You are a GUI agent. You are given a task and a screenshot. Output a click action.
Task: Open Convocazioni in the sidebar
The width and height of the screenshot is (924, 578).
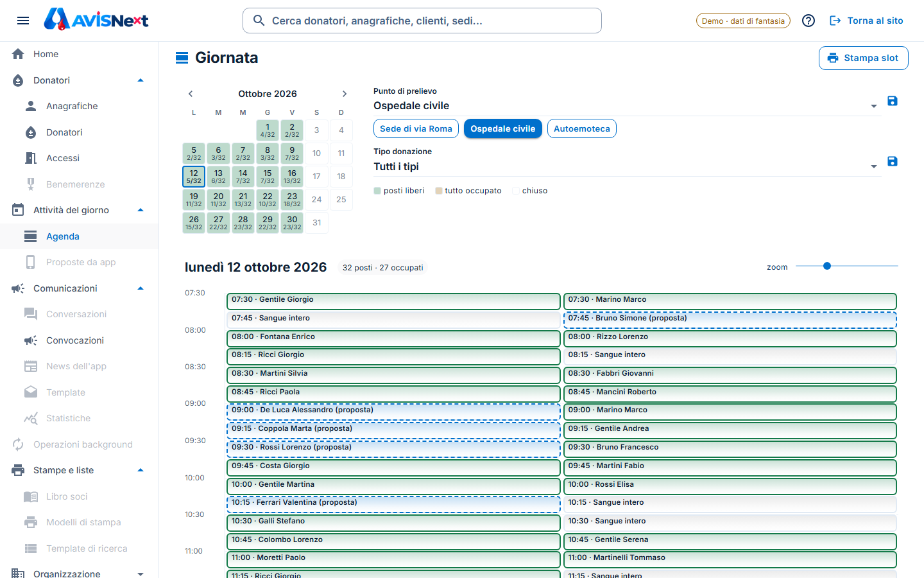point(80,340)
